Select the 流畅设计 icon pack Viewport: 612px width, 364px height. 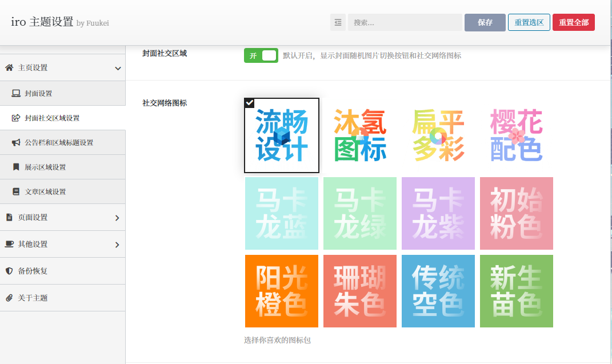[x=281, y=135]
